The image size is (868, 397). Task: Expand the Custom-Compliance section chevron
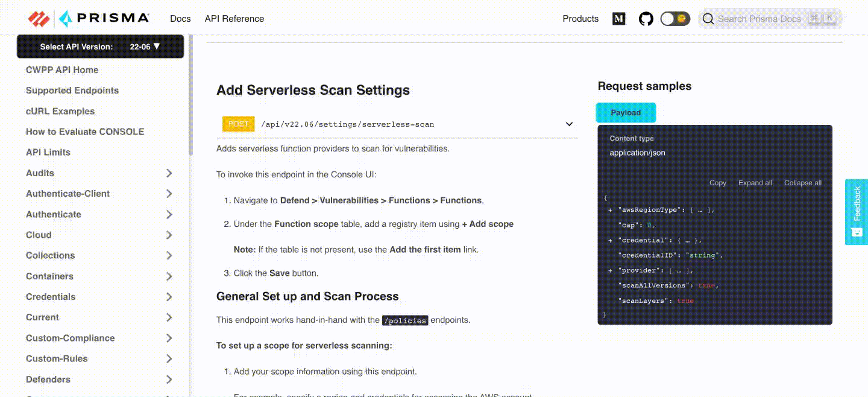tap(169, 338)
